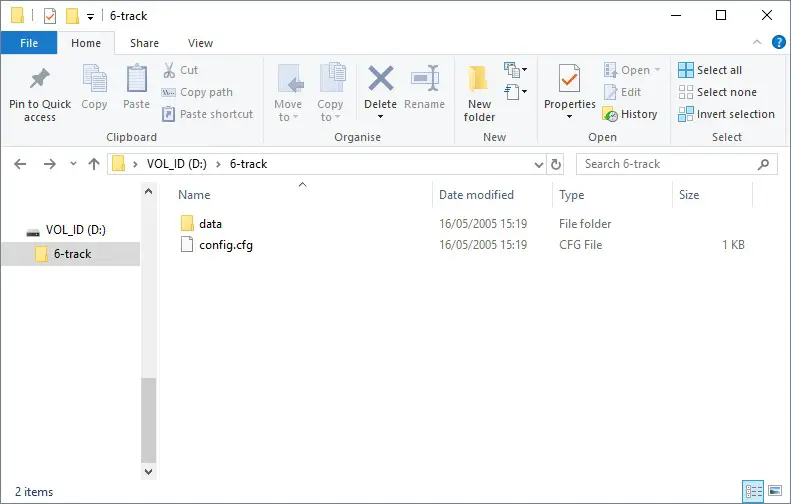791x504 pixels.
Task: Sort by Type column header
Action: pos(572,195)
